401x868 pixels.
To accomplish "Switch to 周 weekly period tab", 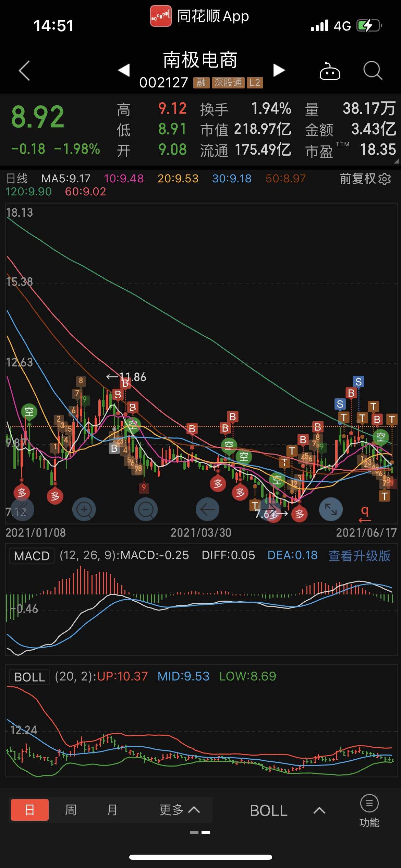I will point(71,810).
